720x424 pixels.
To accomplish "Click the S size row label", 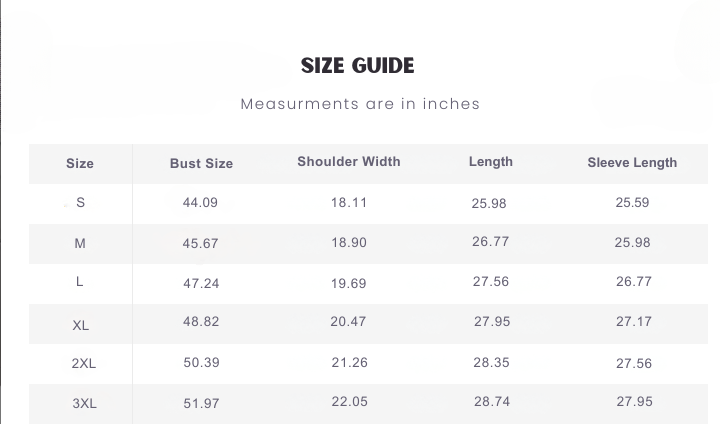I will [81, 203].
